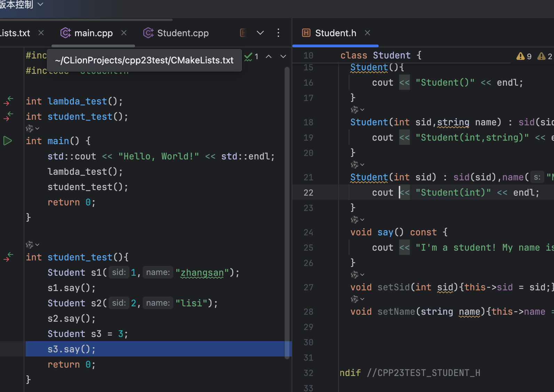Close the CMakeLists.txt tab

coord(41,33)
